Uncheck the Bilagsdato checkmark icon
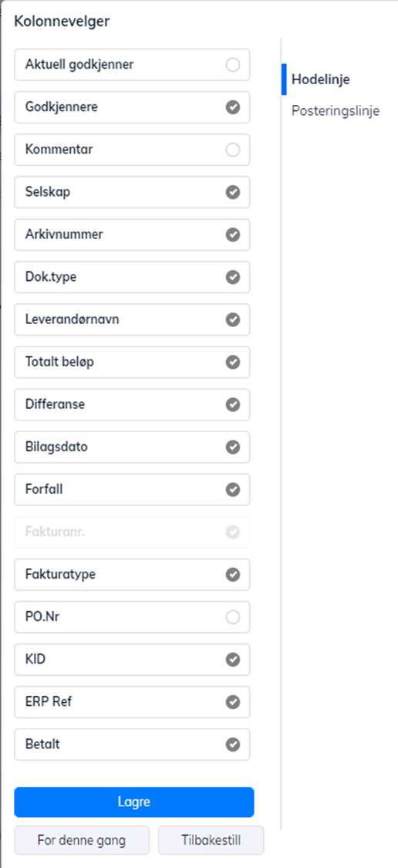The width and height of the screenshot is (398, 868). point(233,447)
